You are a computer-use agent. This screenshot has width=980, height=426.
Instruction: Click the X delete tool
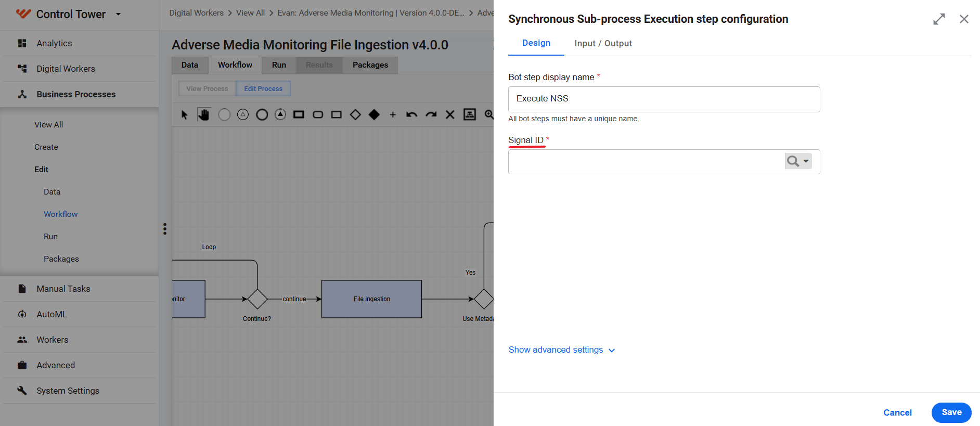click(x=450, y=114)
